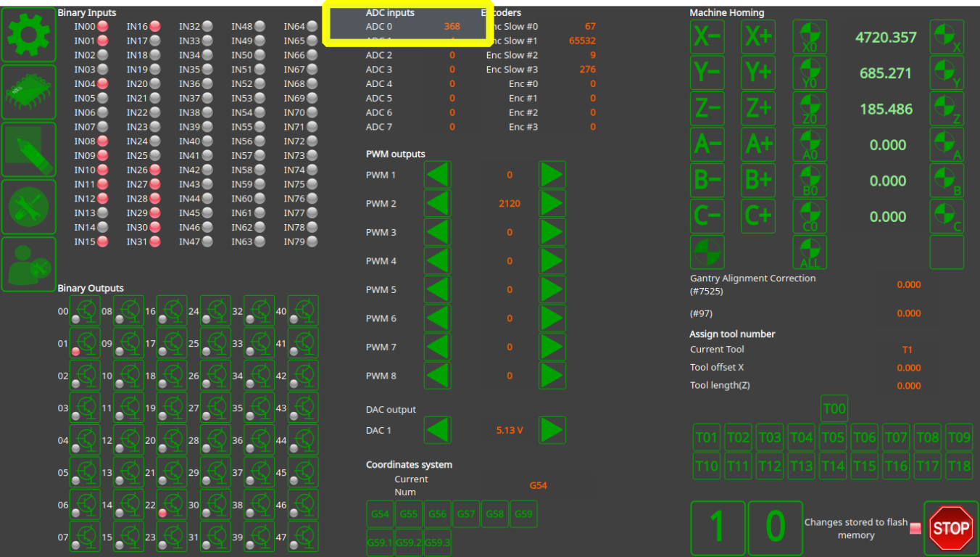Increase PWM 2 with right arrow
Image resolution: width=980 pixels, height=557 pixels.
pyautogui.click(x=552, y=204)
